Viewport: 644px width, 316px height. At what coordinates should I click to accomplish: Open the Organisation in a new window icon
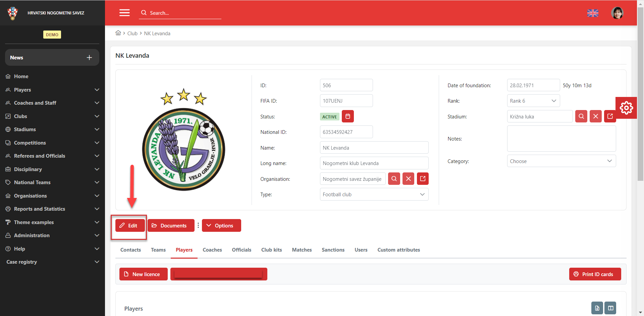pos(423,179)
